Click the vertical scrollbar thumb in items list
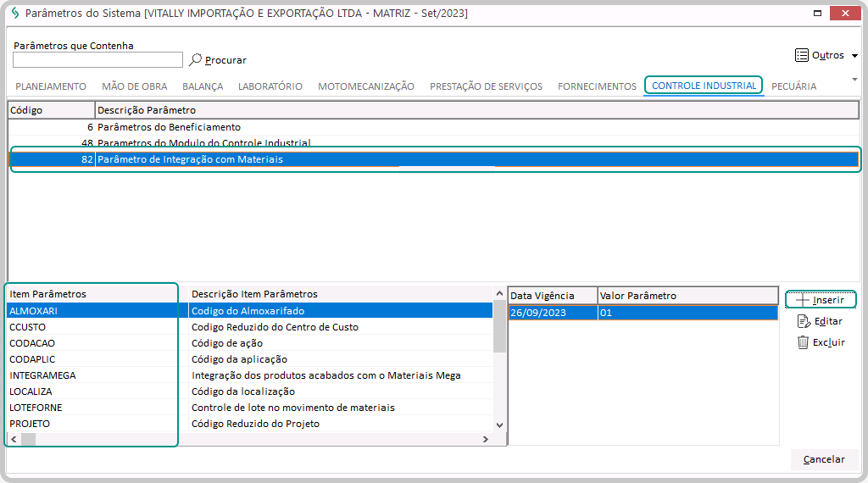This screenshot has width=868, height=483. (499, 326)
